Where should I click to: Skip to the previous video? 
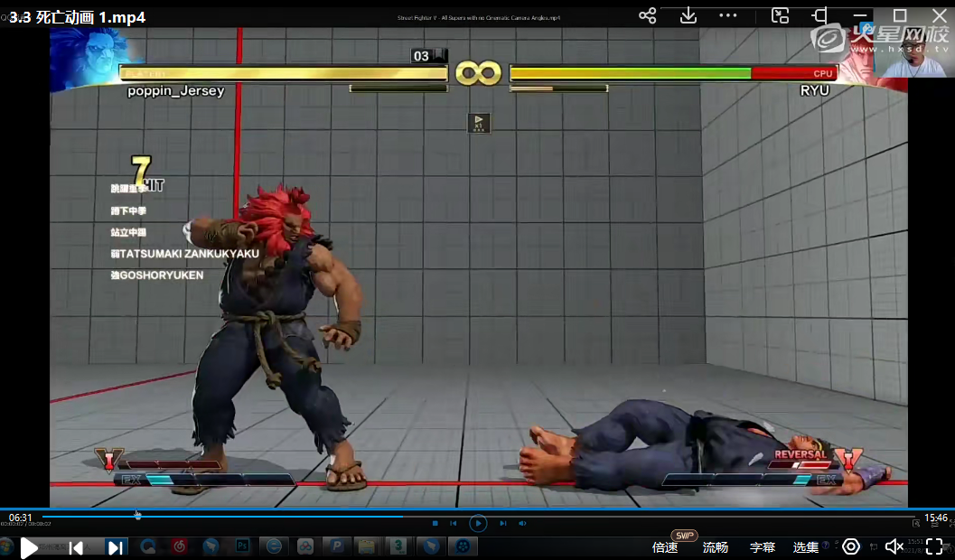(x=76, y=547)
